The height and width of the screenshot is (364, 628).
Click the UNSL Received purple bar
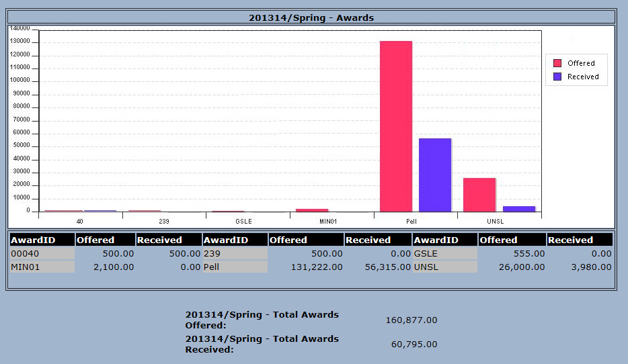[x=519, y=209]
